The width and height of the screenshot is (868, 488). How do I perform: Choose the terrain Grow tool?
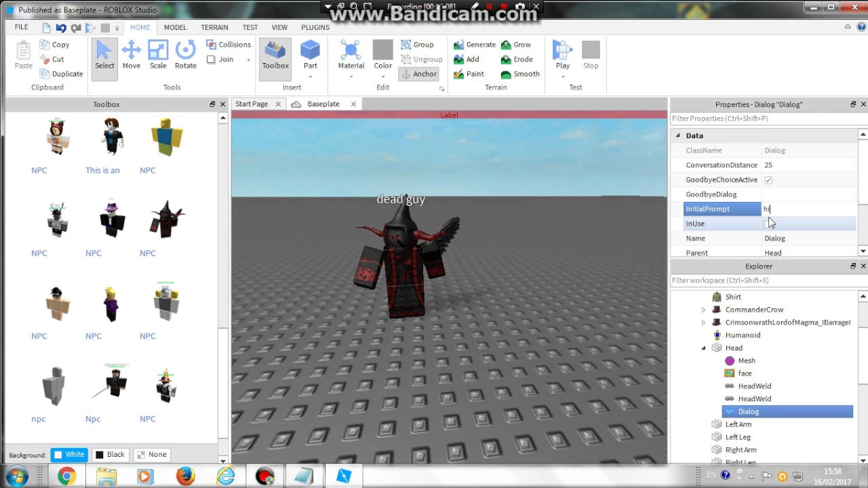(516, 45)
